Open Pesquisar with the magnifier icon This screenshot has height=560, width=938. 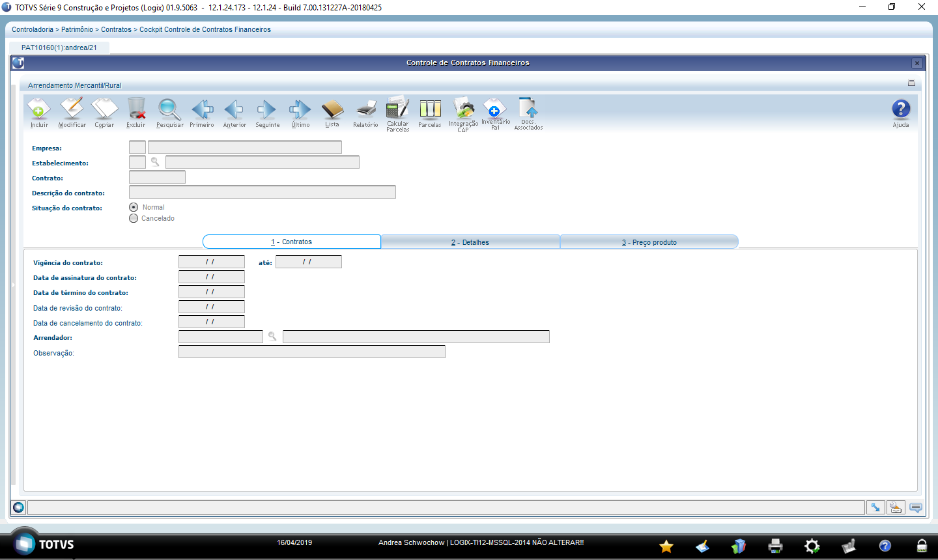pos(169,109)
